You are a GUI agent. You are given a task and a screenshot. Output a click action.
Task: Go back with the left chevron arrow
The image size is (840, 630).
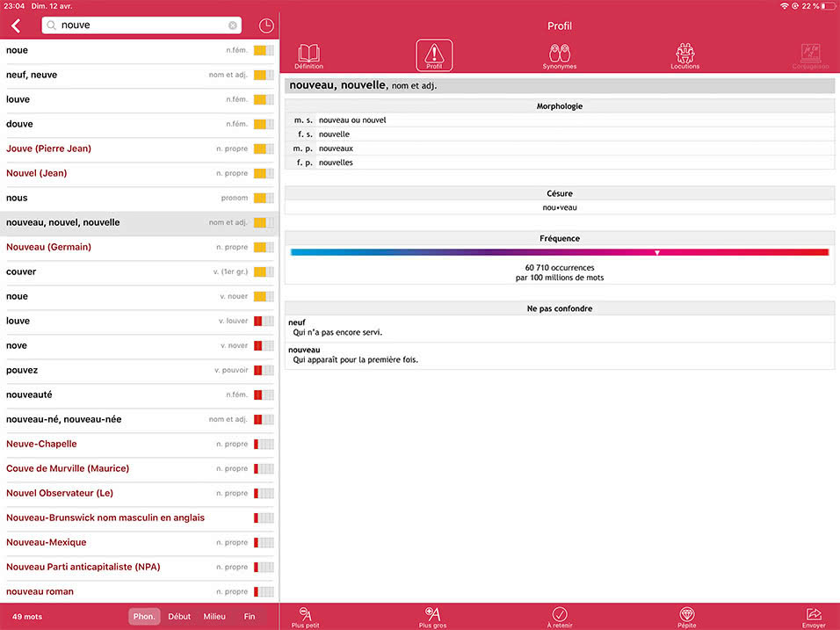(16, 25)
